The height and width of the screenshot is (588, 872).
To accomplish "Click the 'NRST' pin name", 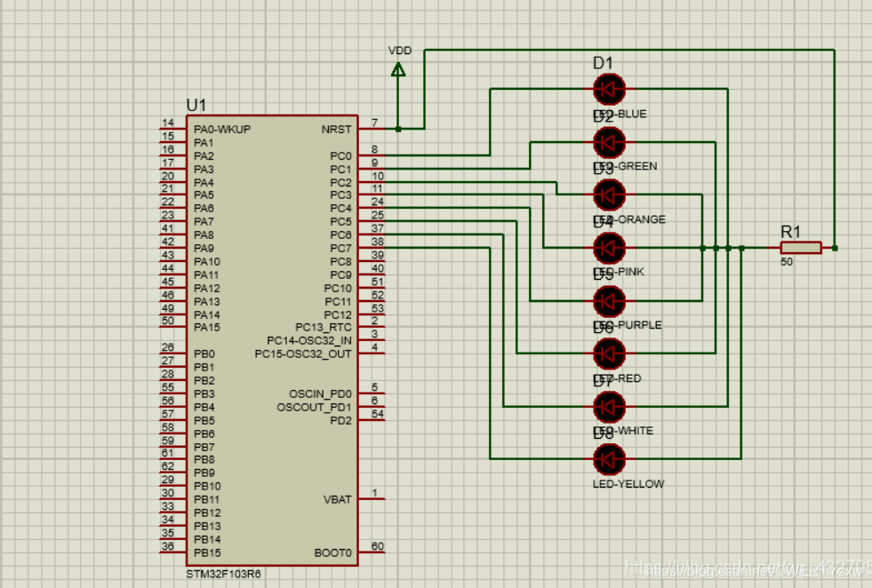I will pyautogui.click(x=337, y=130).
